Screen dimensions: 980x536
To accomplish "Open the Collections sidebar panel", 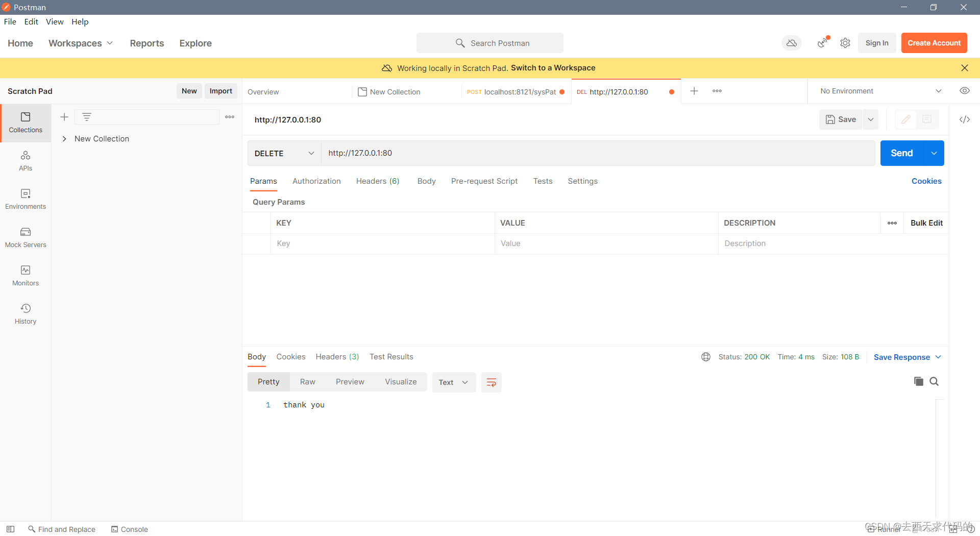I will (x=26, y=123).
